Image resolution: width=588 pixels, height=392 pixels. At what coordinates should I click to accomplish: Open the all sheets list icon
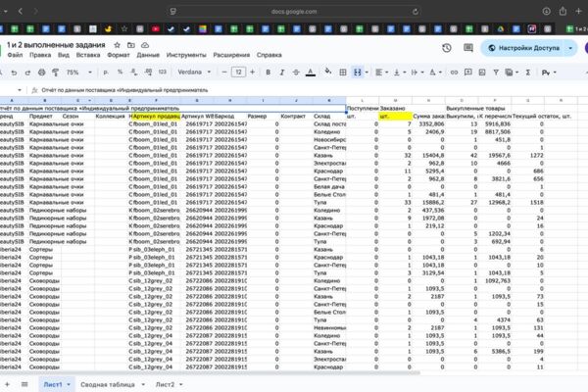tap(24, 384)
